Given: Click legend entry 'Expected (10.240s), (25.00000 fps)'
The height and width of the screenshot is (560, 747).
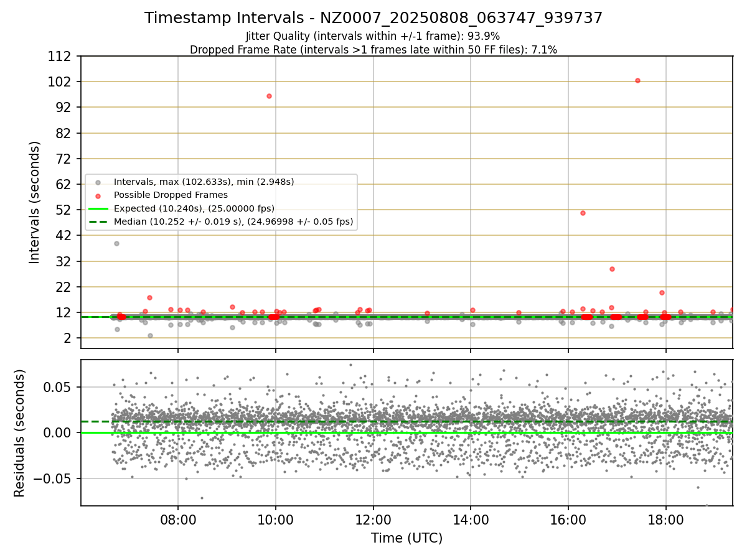Looking at the screenshot, I should tap(194, 208).
